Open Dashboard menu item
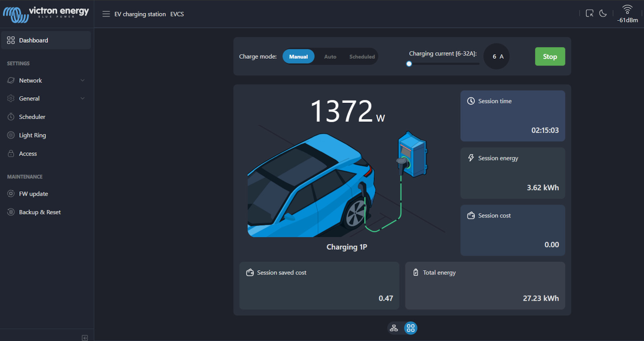This screenshot has height=341, width=644. click(x=46, y=40)
